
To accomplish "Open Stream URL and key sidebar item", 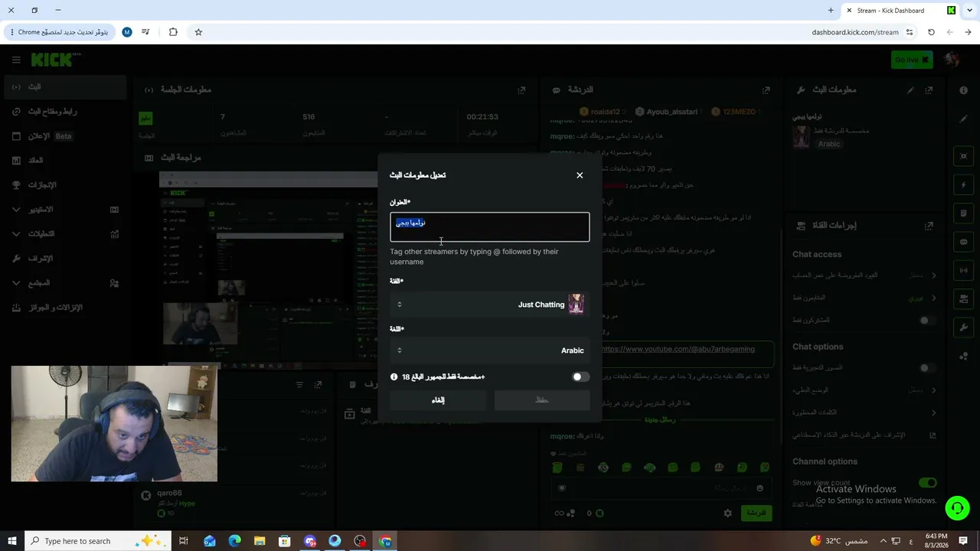I will [x=64, y=112].
